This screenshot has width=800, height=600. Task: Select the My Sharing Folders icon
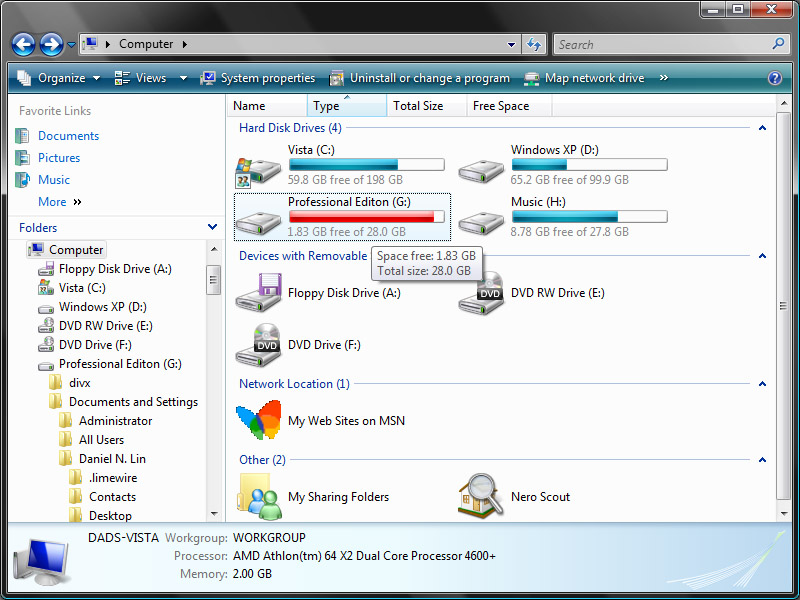tap(259, 496)
